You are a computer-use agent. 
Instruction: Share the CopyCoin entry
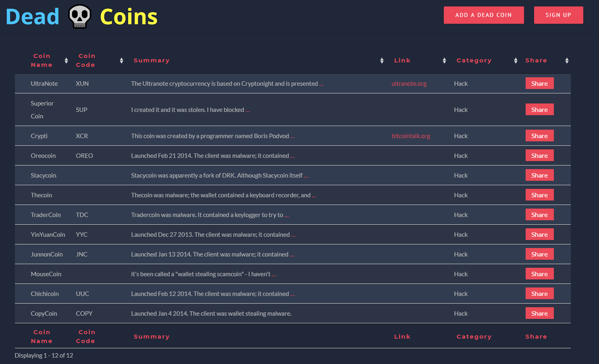pos(539,313)
